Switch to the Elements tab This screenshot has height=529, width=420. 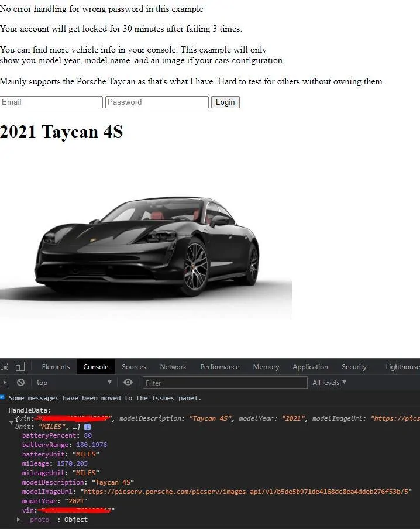point(56,367)
